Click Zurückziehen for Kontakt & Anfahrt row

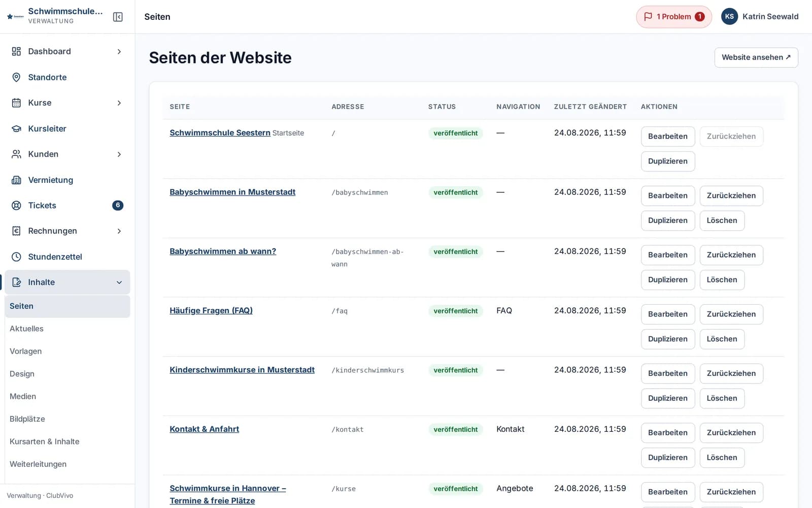(731, 433)
